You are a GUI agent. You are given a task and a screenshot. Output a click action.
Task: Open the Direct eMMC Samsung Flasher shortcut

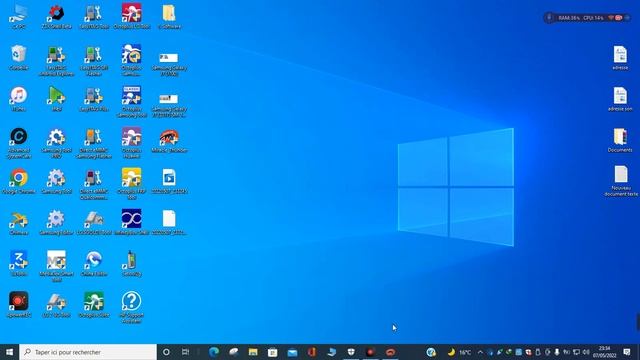click(94, 143)
